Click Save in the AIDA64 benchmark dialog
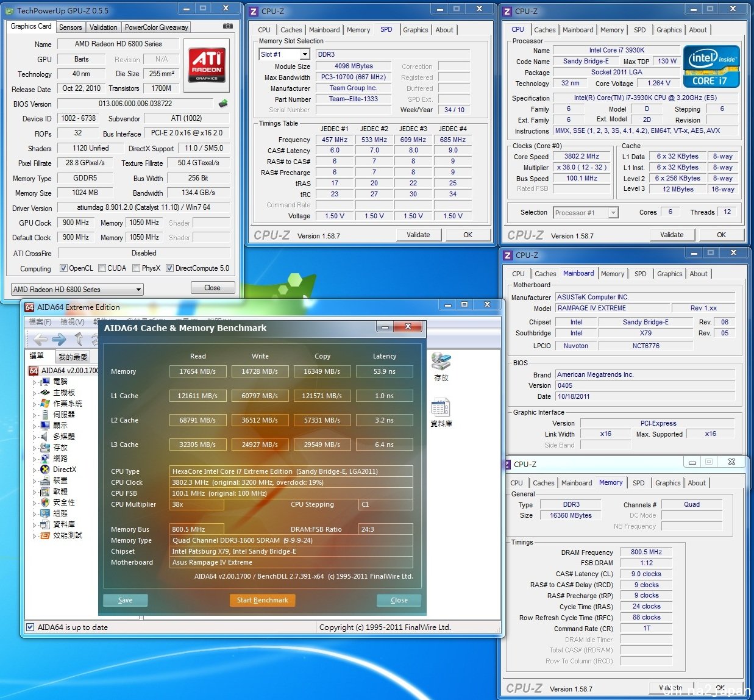Image resolution: width=754 pixels, height=700 pixels. click(125, 600)
